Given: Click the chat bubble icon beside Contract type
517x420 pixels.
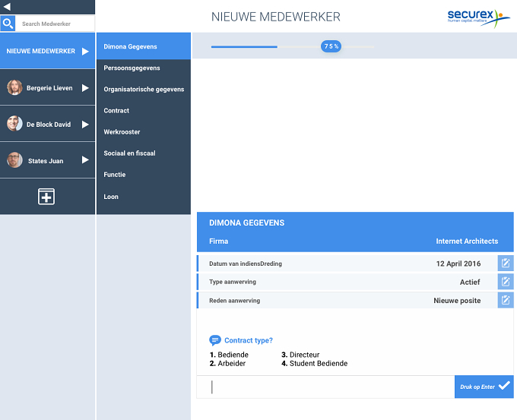Looking at the screenshot, I should (x=215, y=340).
